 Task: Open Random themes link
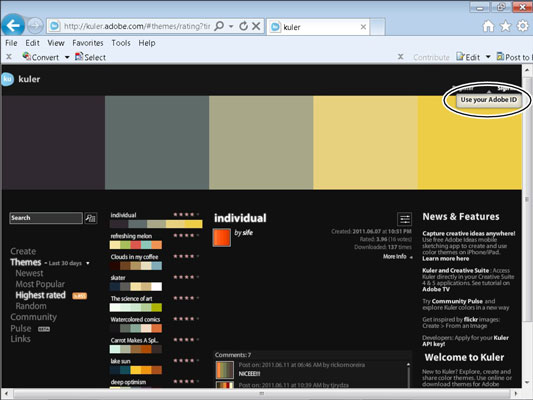(31, 306)
